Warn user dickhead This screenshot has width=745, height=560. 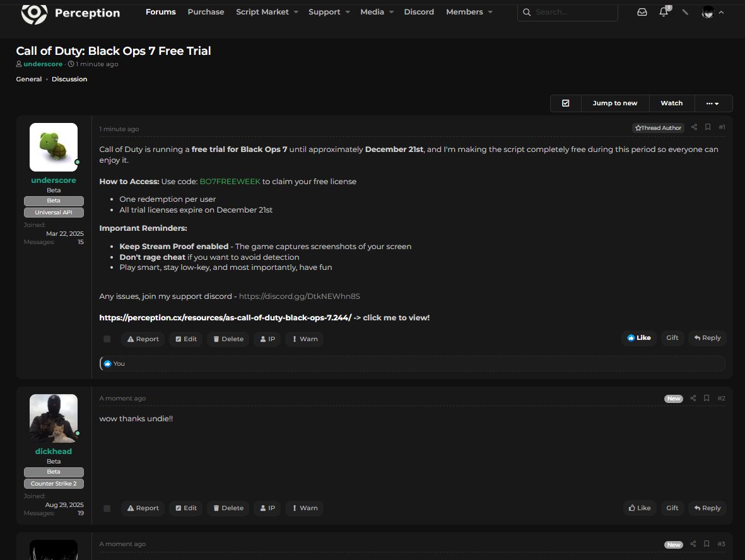click(x=305, y=508)
